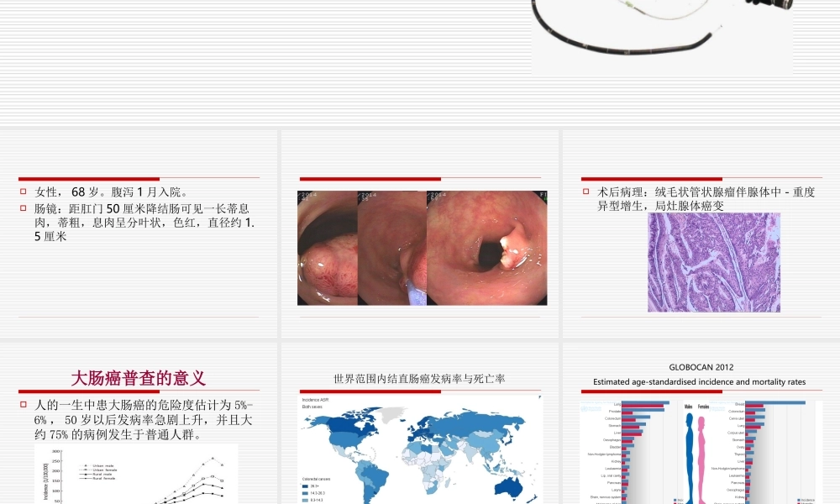Click the 世界范围内结直肠癌发病率与死亡率 caption
Image resolution: width=840 pixels, height=504 pixels.
[x=420, y=375]
